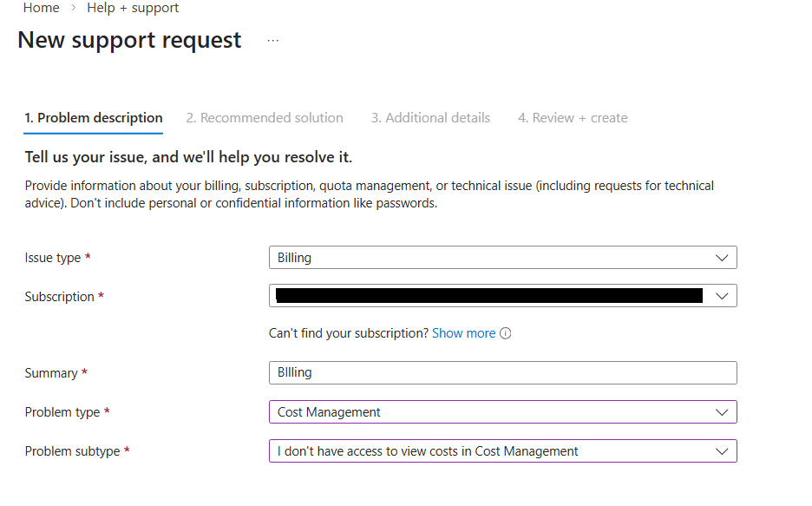Click the Subscription field label

60,297
